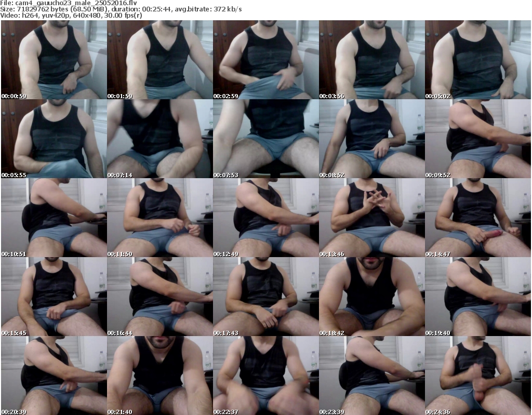Choose the frame stamped 00:15:45
The image size is (532, 415).
pos(54,297)
